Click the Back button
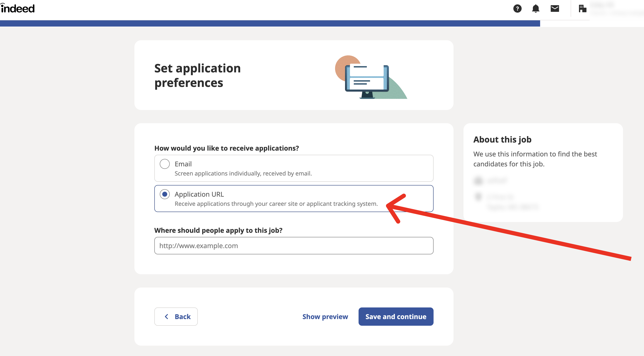This screenshot has width=644, height=356. pyautogui.click(x=176, y=317)
